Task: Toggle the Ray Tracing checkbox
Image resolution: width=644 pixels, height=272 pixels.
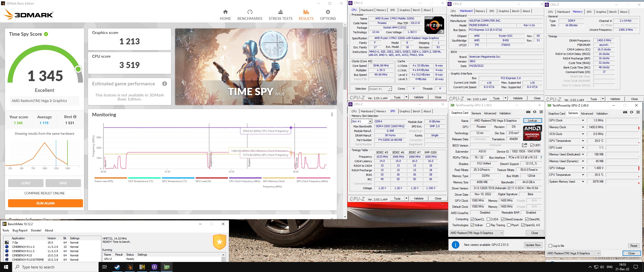Action: click(x=488, y=225)
